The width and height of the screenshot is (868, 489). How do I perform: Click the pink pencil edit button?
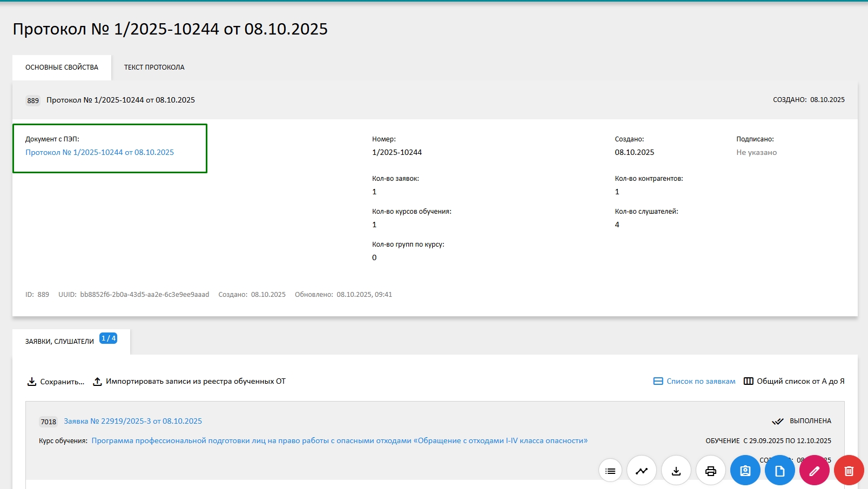815,471
